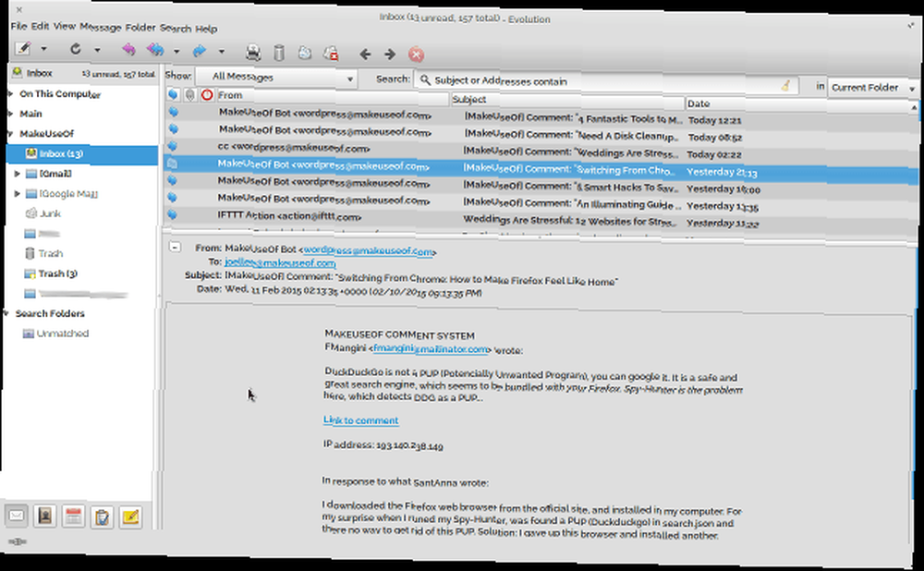
Task: Open the Edit menu
Action: tap(40, 26)
